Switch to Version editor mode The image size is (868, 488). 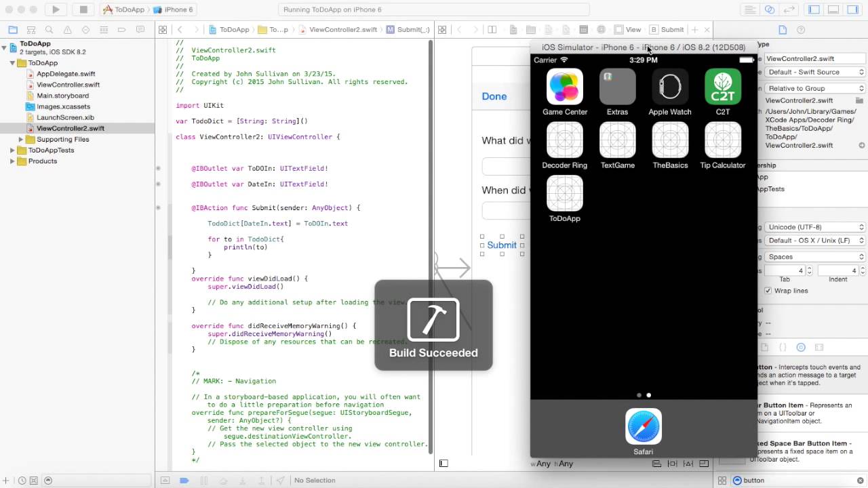pyautogui.click(x=789, y=9)
